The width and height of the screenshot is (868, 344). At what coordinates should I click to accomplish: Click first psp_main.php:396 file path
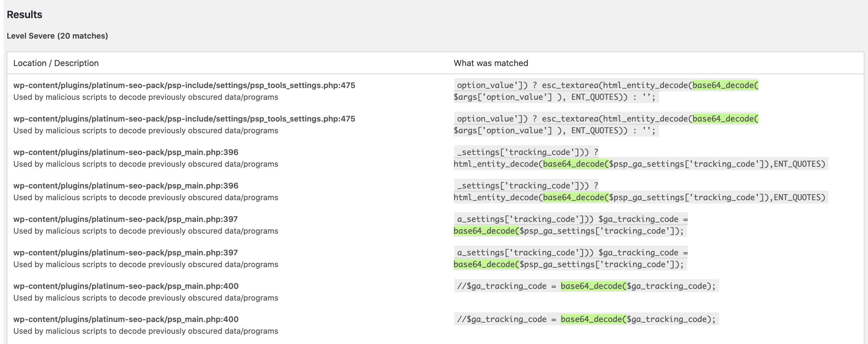(x=126, y=152)
